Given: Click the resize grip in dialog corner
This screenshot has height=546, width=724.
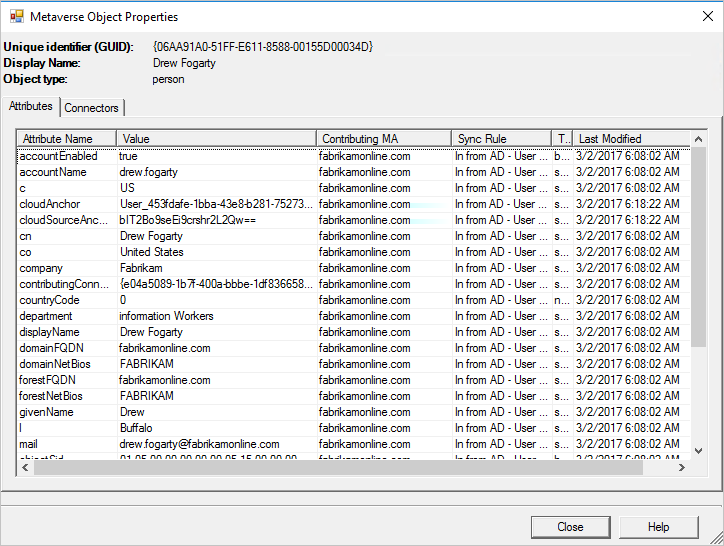Looking at the screenshot, I should coord(717,539).
